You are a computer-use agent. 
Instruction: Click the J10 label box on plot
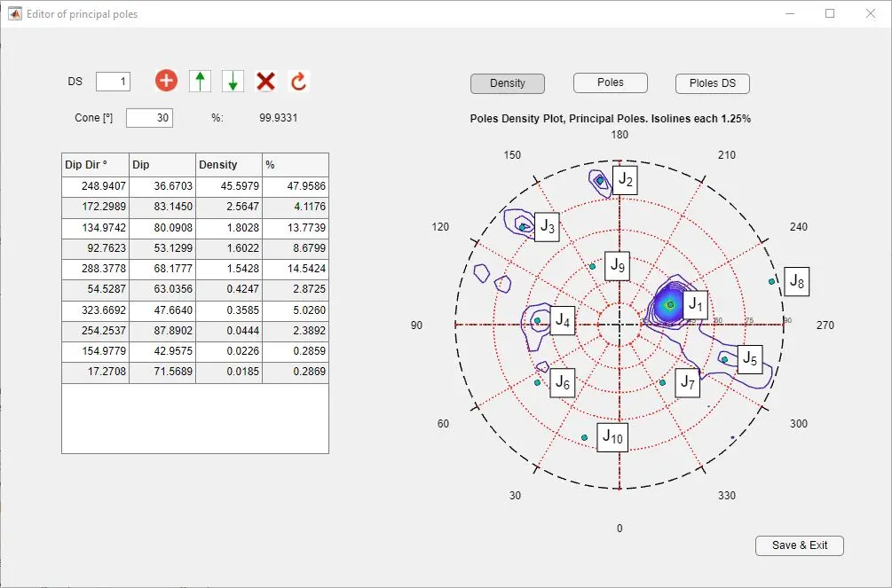pos(612,436)
